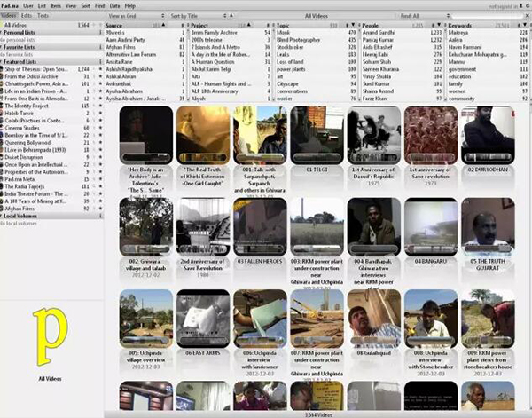The image size is (532, 418).
Task: Open the Pad.ma menu
Action: tap(10, 6)
